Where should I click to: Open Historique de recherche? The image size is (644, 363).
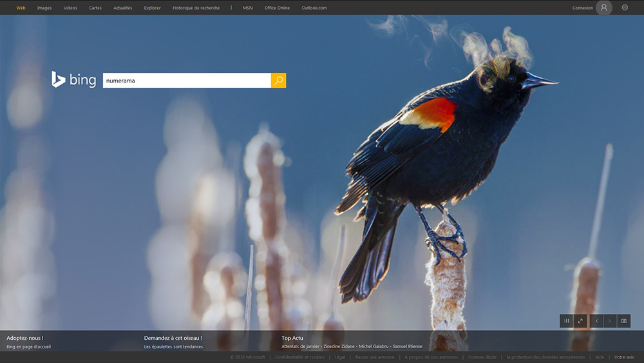196,8
